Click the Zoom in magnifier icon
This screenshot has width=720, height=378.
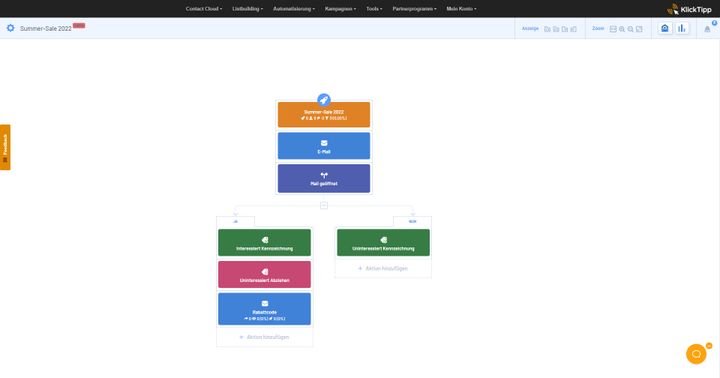pos(622,29)
